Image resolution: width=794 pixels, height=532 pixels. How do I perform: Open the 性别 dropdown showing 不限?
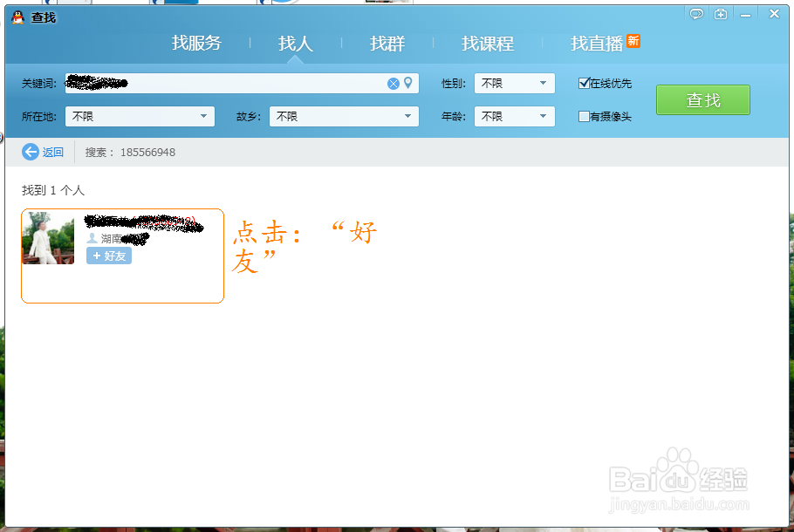tap(514, 83)
